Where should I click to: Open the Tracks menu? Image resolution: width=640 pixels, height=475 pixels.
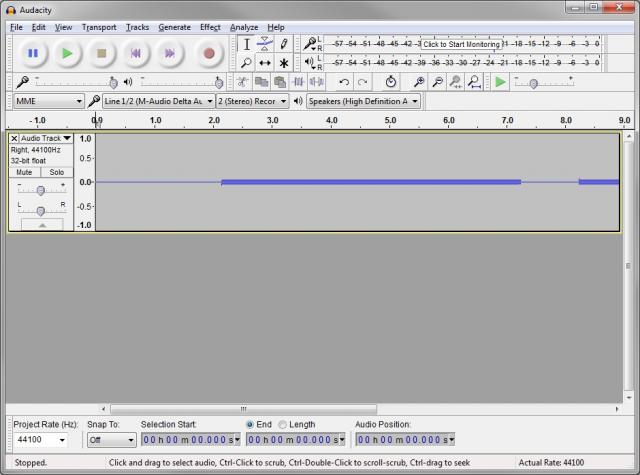pyautogui.click(x=137, y=27)
